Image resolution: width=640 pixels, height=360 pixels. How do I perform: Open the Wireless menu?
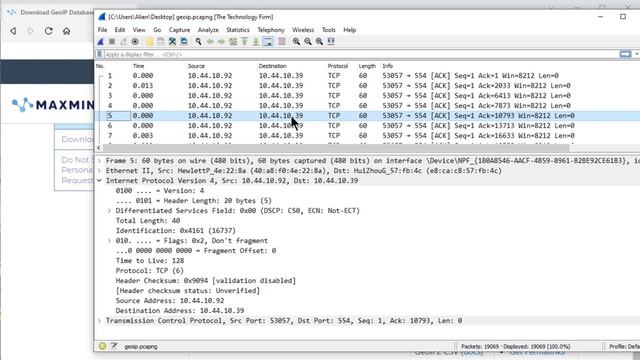[303, 30]
